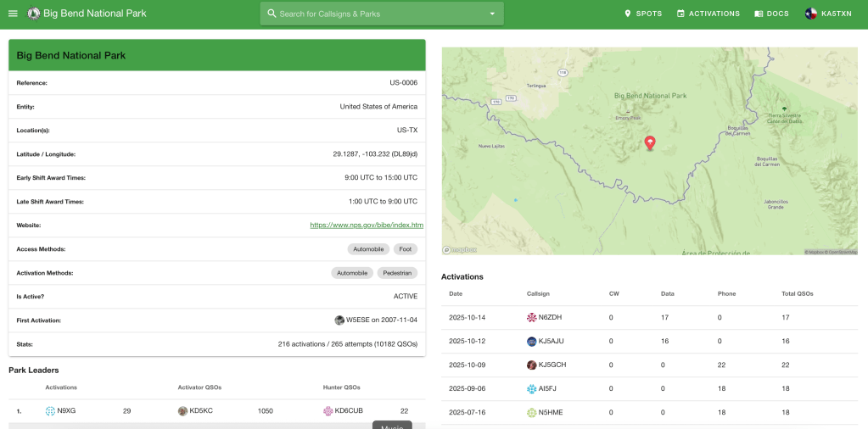Open the nps.gov park website link
Viewport: 868px width, 429px height.
coord(367,226)
